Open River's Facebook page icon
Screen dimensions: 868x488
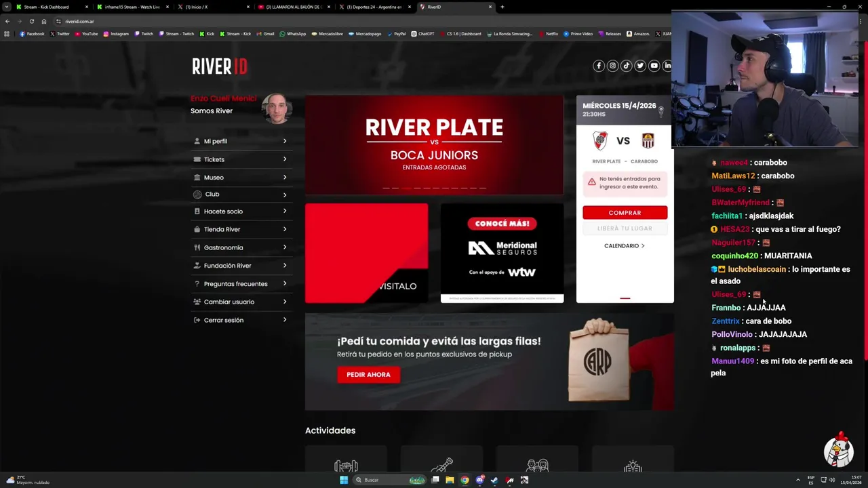tap(599, 66)
